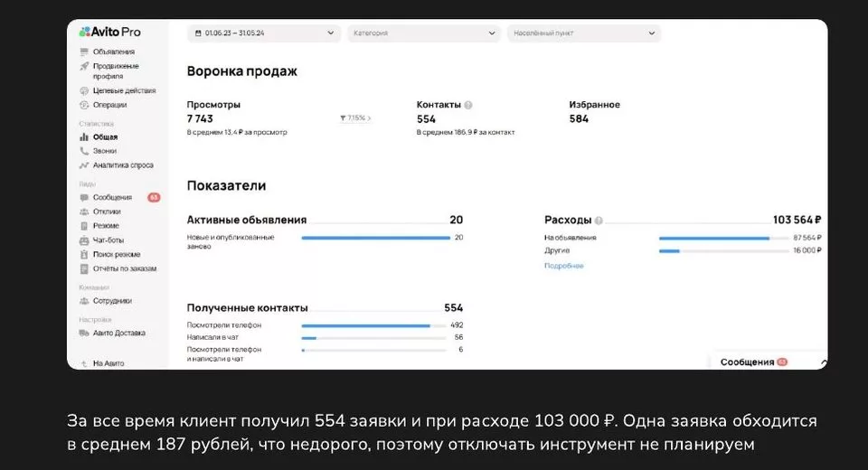Image resolution: width=868 pixels, height=470 pixels.
Task: Open the Звонки statistics page
Action: coord(105,151)
